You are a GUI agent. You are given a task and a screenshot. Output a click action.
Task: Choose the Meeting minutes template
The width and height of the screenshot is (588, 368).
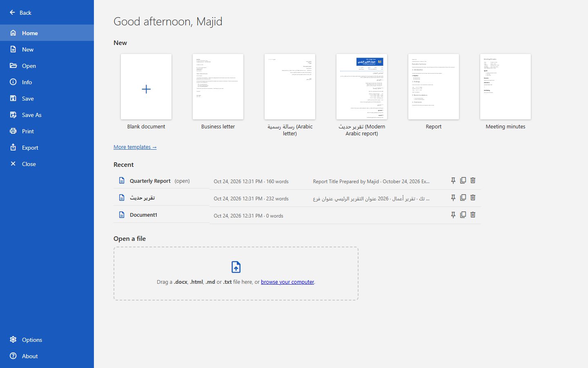tap(506, 92)
